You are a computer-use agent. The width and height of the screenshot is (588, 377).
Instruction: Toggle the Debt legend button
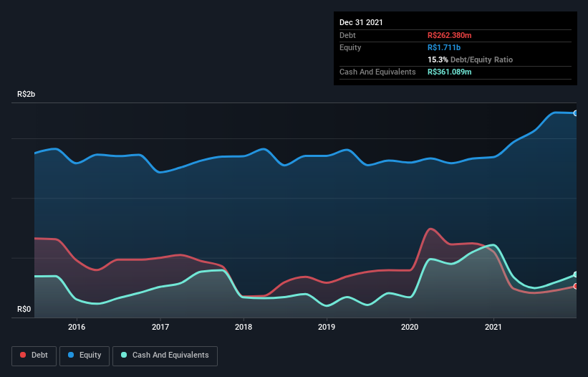click(34, 355)
